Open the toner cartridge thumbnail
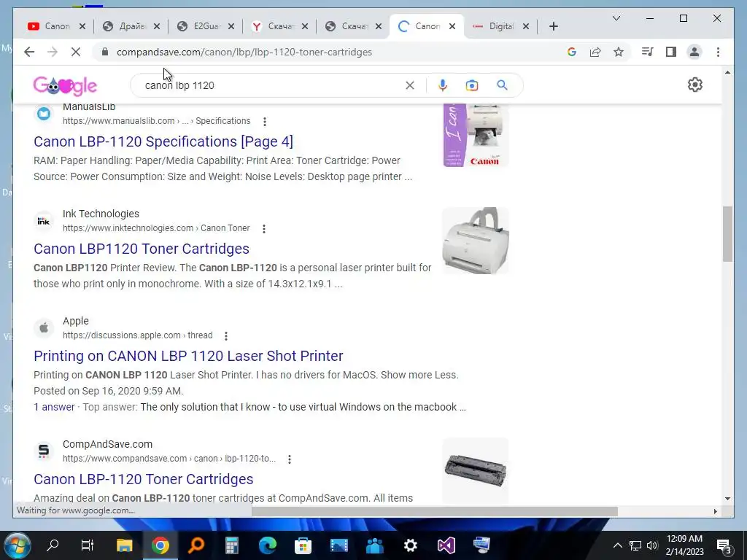The image size is (747, 560). click(x=476, y=470)
